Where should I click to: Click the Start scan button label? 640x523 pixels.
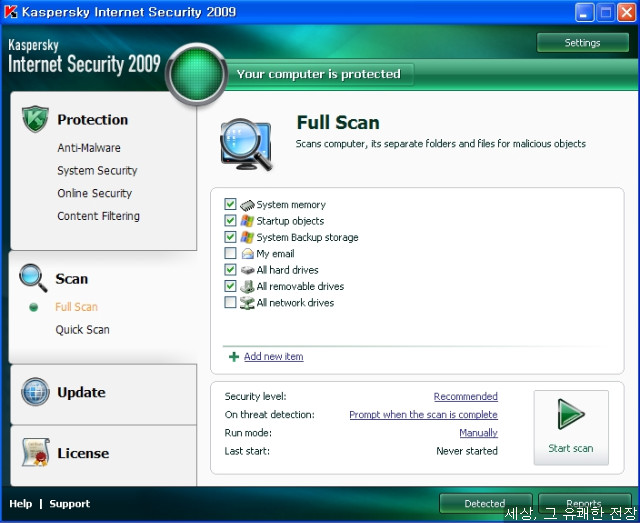pyautogui.click(x=571, y=448)
